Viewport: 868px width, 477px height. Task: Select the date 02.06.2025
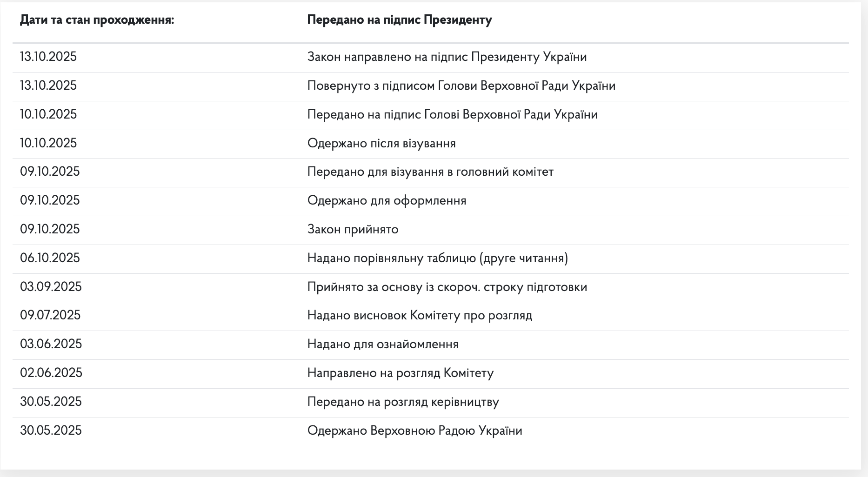pyautogui.click(x=51, y=373)
